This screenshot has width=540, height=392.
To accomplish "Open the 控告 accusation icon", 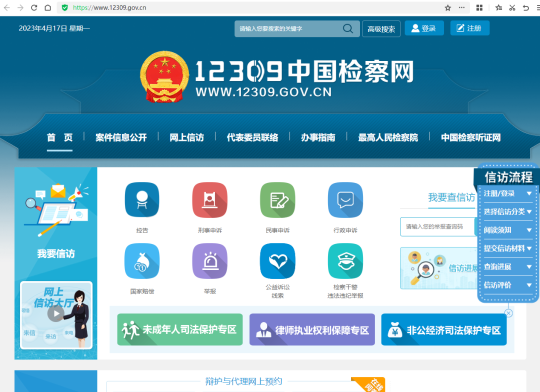I will point(142,200).
